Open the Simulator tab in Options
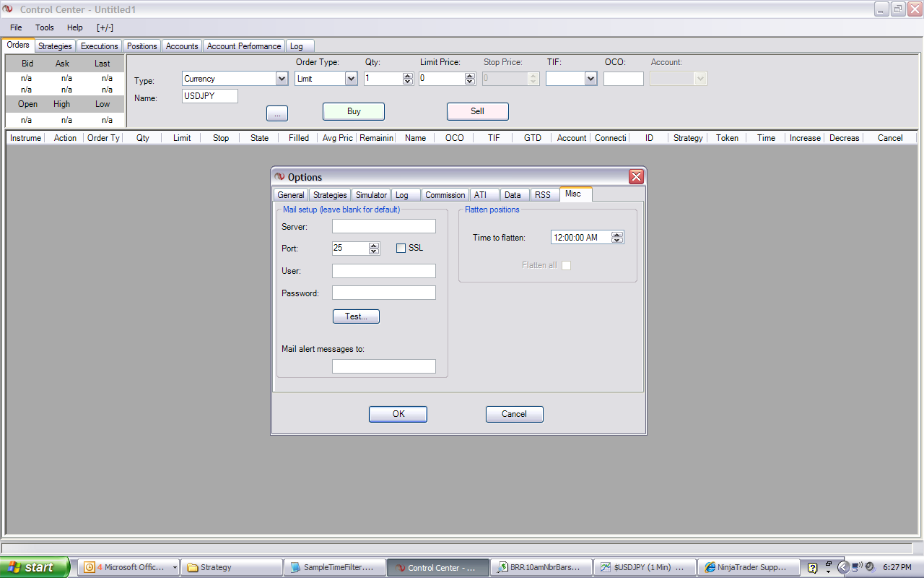 [x=372, y=195]
